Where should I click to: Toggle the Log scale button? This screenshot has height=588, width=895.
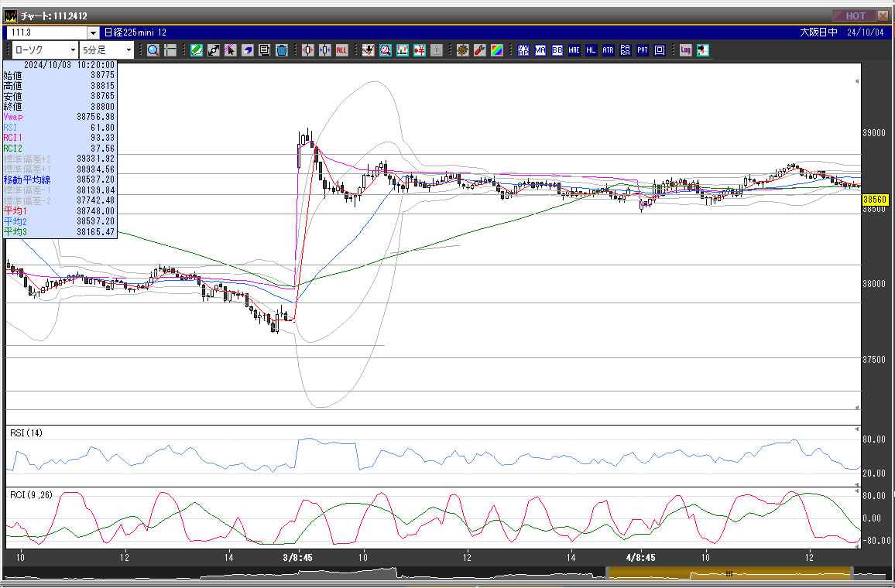pyautogui.click(x=685, y=50)
